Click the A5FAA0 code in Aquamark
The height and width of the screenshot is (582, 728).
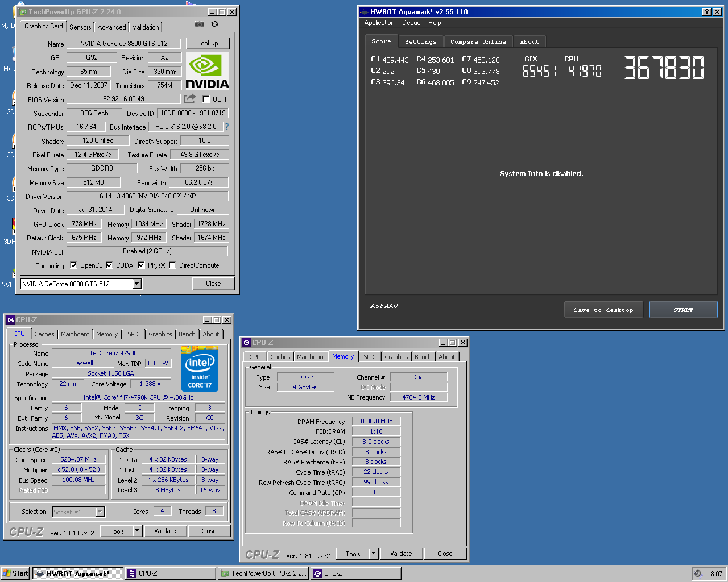[x=384, y=306]
